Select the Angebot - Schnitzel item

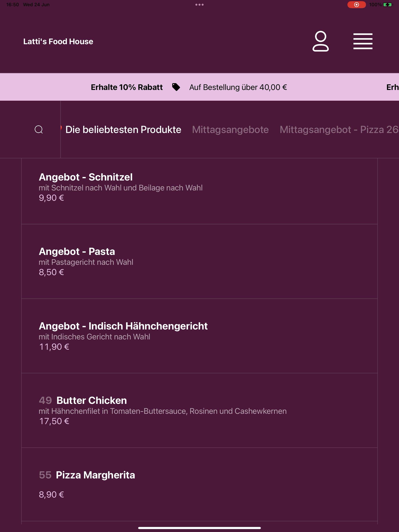pos(199,191)
